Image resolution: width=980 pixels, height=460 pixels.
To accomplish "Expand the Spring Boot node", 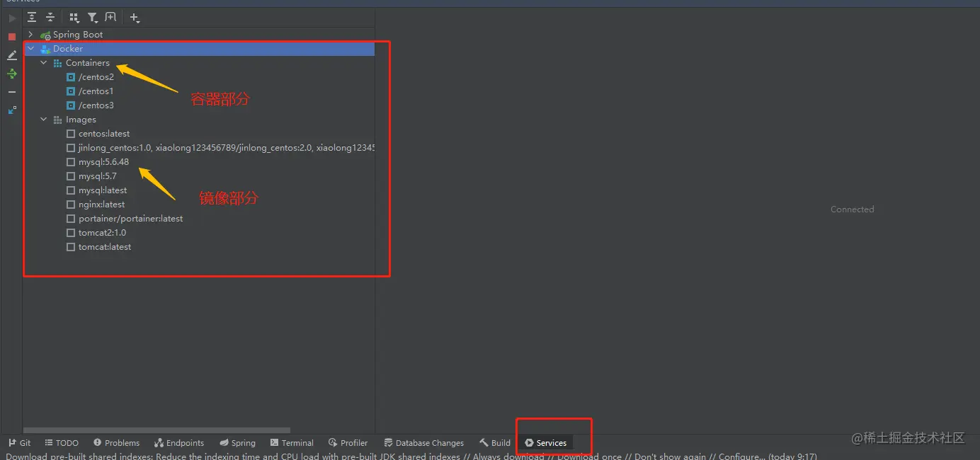I will [x=30, y=34].
